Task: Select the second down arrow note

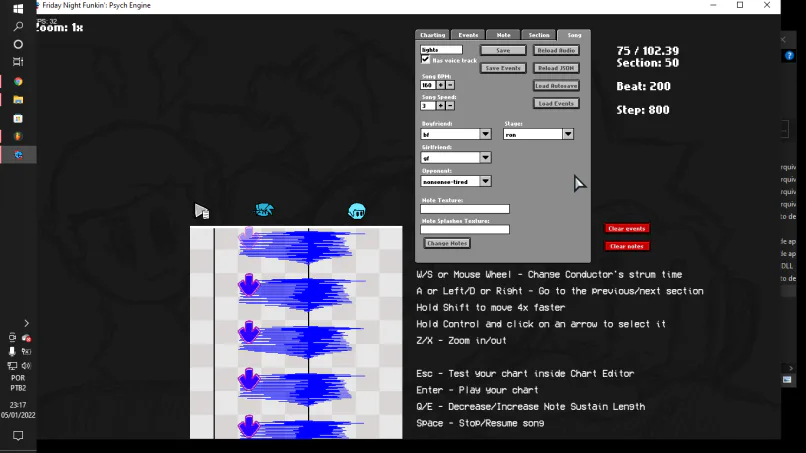Action: click(x=249, y=284)
